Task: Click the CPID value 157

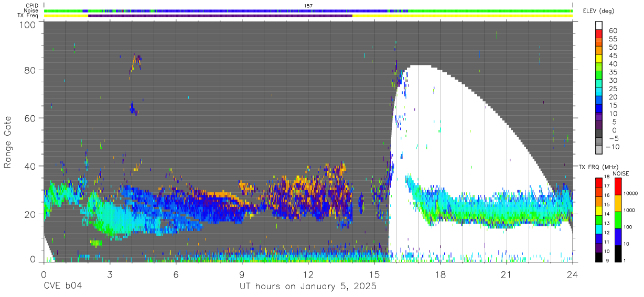Action: 308,6
